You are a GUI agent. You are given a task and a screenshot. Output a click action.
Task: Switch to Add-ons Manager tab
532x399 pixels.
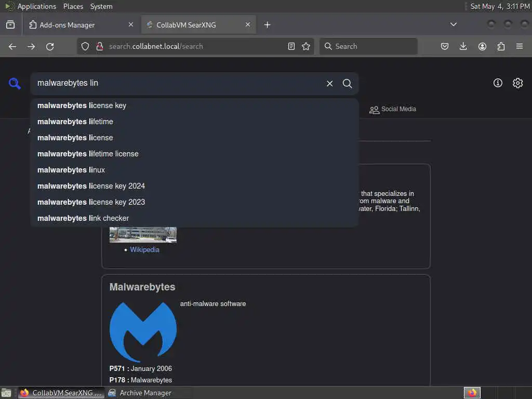click(x=82, y=25)
